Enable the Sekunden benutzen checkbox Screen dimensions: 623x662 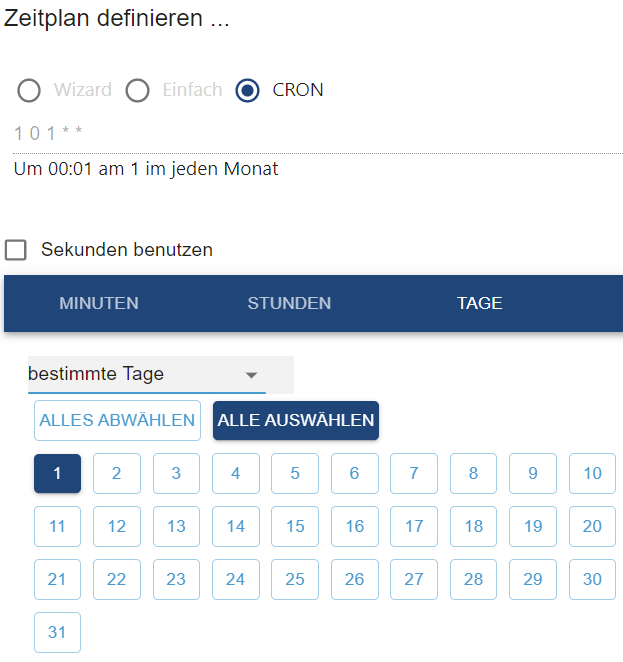pyautogui.click(x=16, y=249)
